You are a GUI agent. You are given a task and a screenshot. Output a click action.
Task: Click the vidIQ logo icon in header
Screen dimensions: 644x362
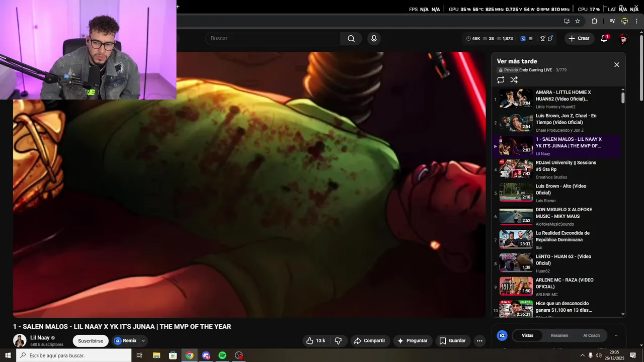point(523,38)
